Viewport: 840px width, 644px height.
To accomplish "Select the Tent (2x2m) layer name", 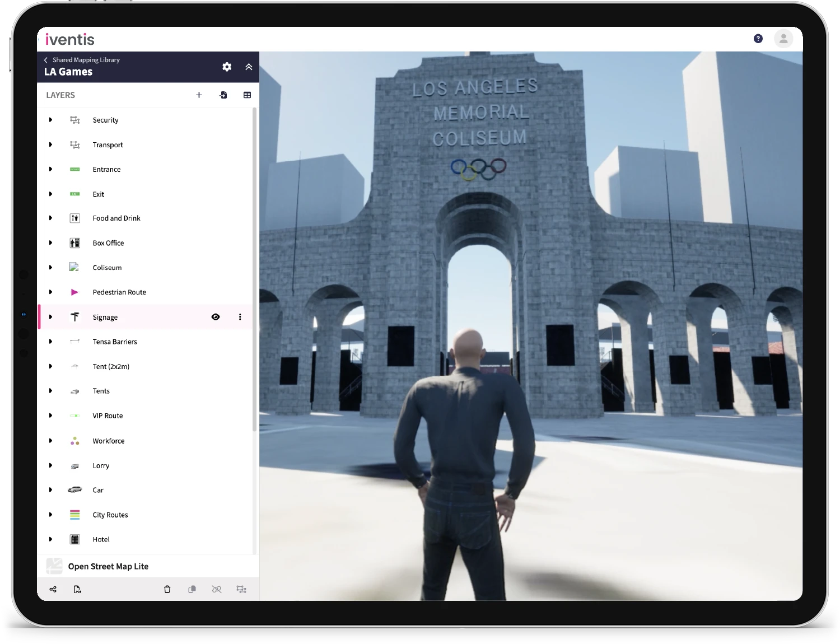I will pyautogui.click(x=111, y=366).
